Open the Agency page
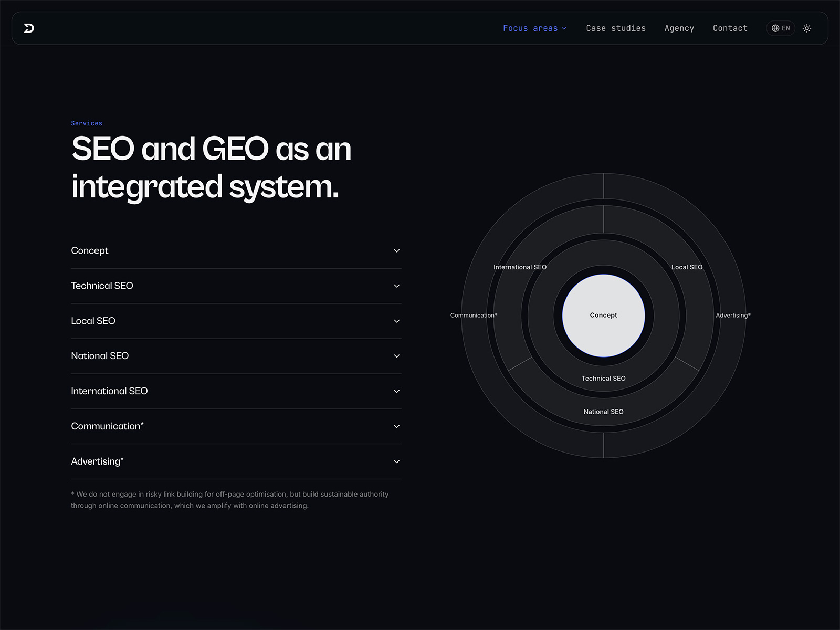The height and width of the screenshot is (630, 840). pyautogui.click(x=679, y=28)
